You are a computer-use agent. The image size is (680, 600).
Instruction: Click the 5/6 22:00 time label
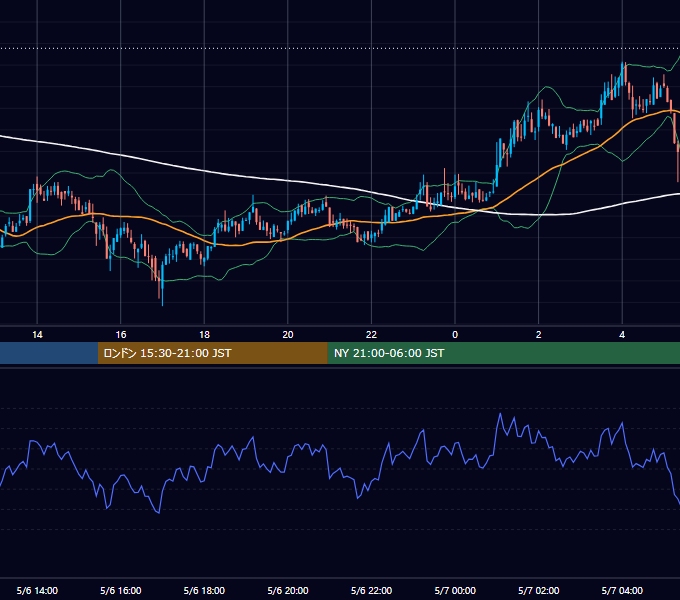coord(371,590)
